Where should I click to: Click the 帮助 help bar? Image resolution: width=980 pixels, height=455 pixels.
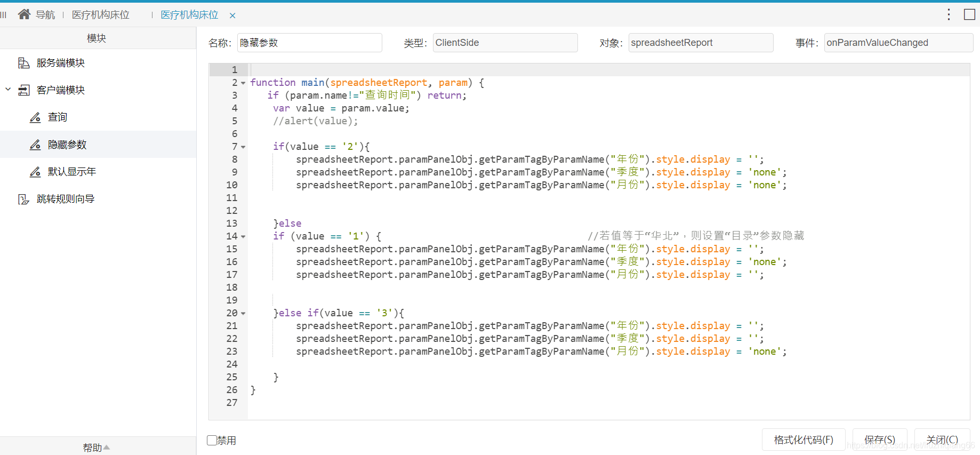pos(98,446)
